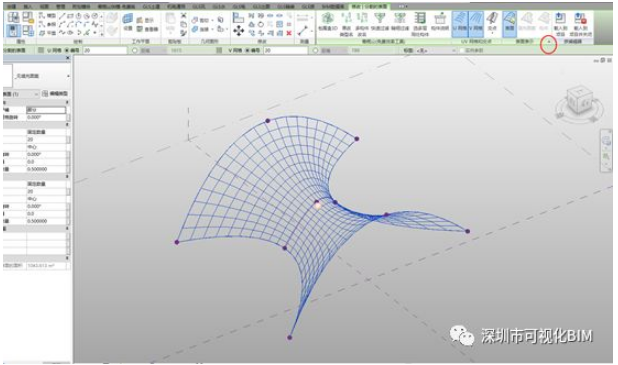Select Distance radio for V Grid
The width and height of the screenshot is (618, 365).
tap(315, 50)
